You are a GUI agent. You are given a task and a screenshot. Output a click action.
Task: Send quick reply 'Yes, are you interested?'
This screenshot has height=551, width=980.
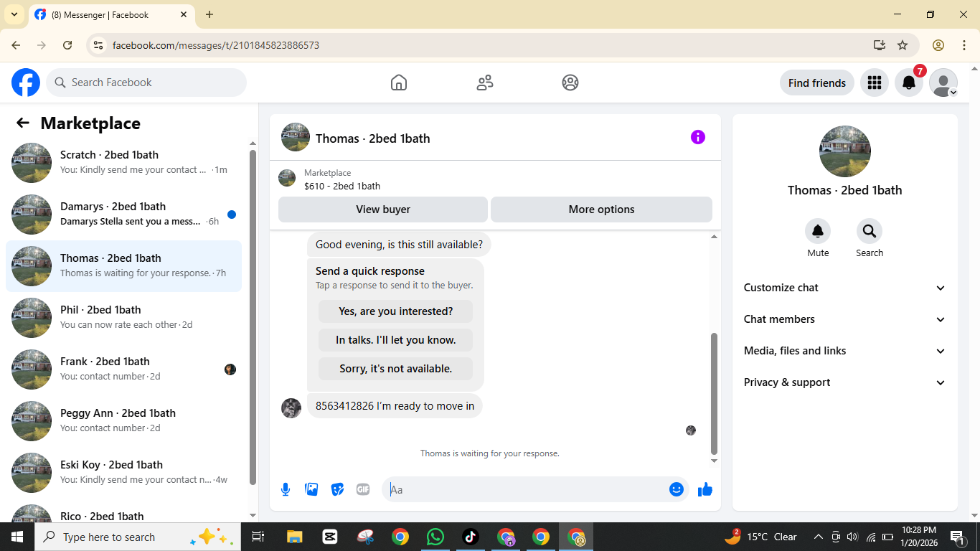click(x=396, y=311)
